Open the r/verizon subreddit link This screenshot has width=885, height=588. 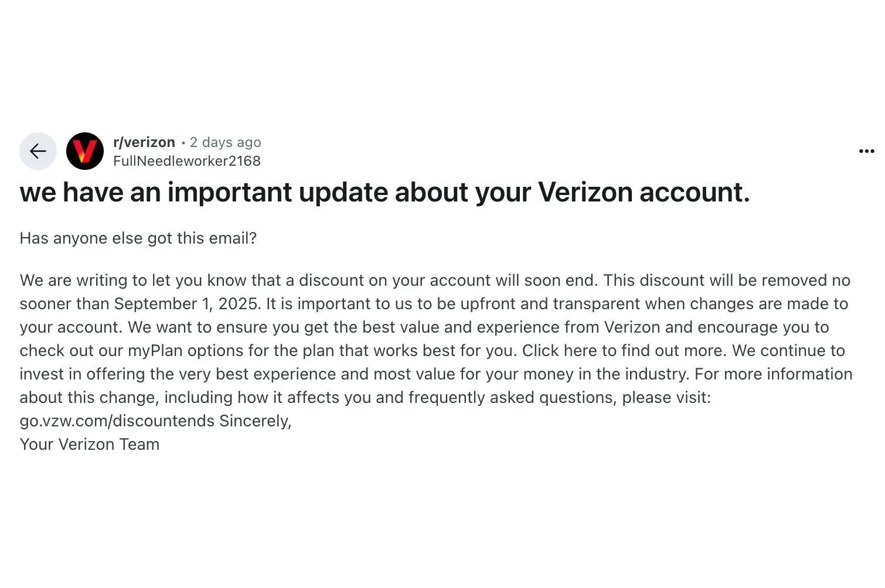pyautogui.click(x=144, y=142)
